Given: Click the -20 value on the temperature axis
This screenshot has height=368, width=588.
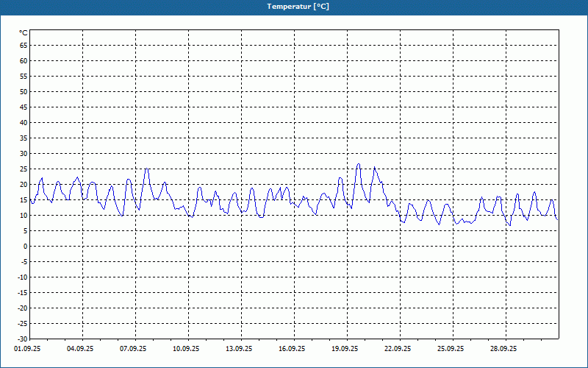Looking at the screenshot, I should 23,308.
